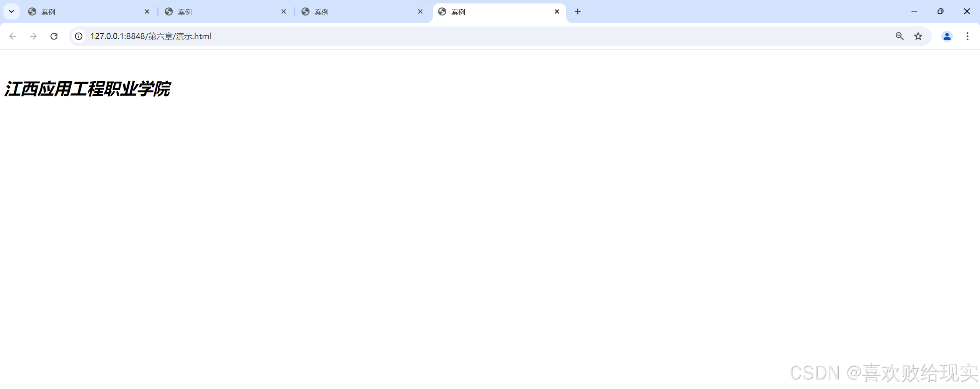Go forward to the next page

(x=33, y=36)
